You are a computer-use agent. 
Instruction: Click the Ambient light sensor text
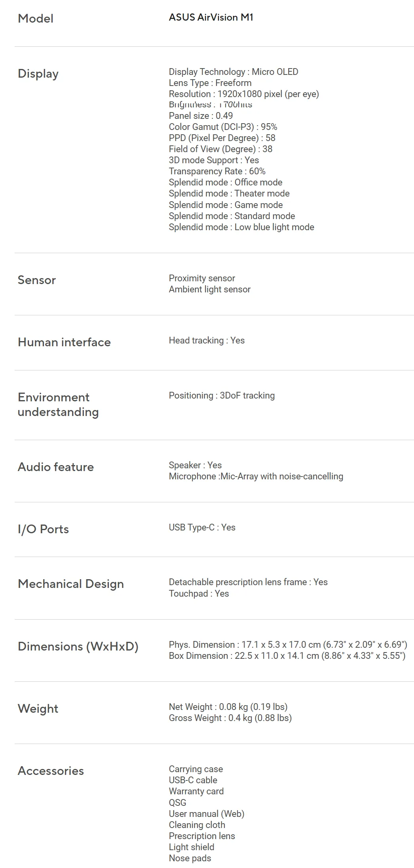[209, 289]
